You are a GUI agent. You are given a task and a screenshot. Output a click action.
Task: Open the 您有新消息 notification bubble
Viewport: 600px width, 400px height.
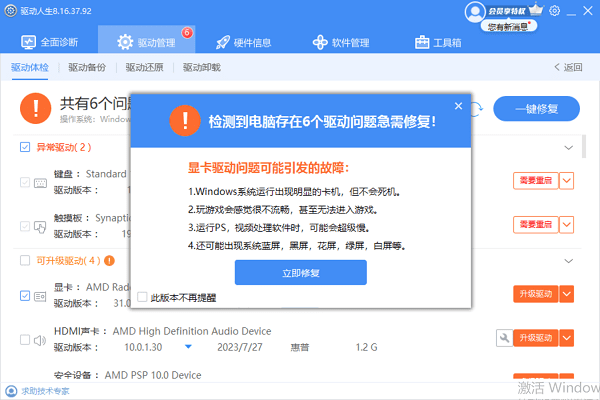509,26
